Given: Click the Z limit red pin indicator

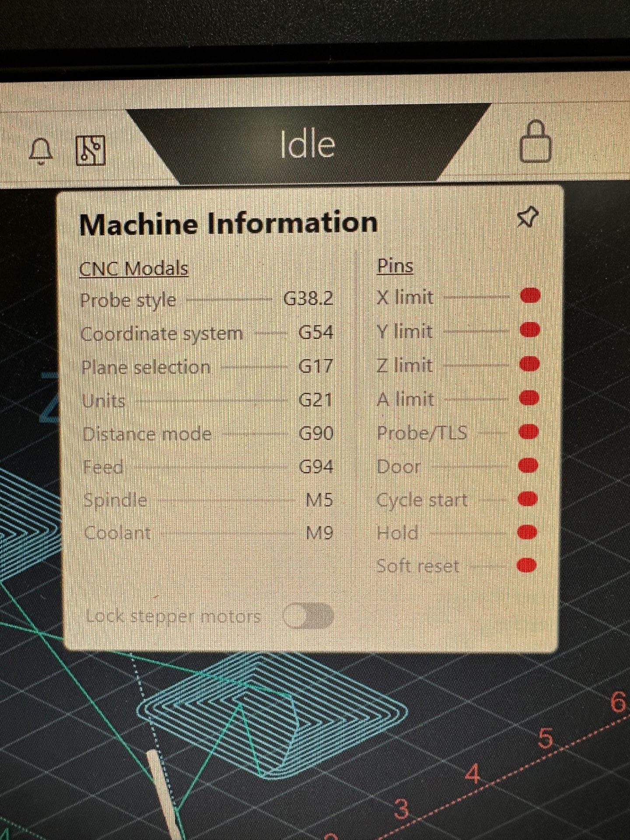Looking at the screenshot, I should click(530, 364).
